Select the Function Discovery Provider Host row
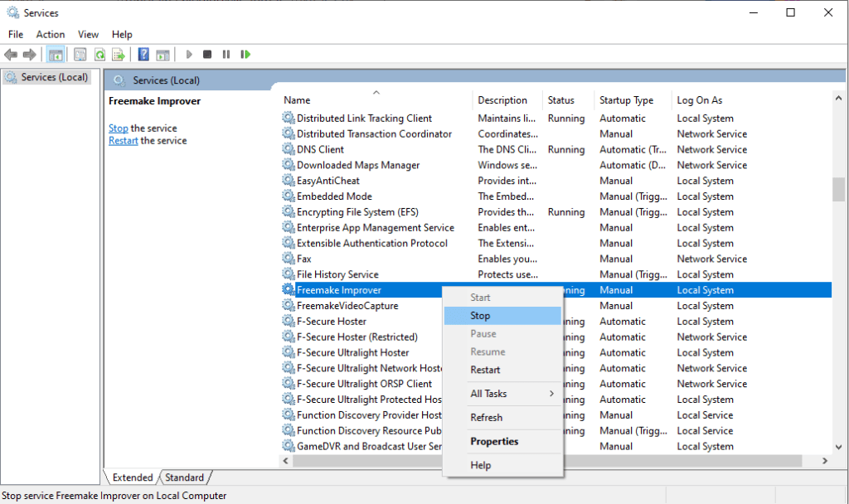 (x=555, y=415)
